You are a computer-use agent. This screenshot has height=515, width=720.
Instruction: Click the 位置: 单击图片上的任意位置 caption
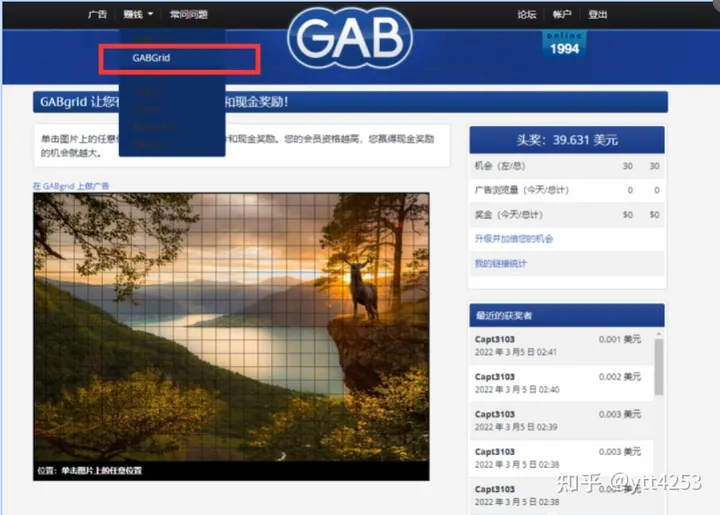90,470
